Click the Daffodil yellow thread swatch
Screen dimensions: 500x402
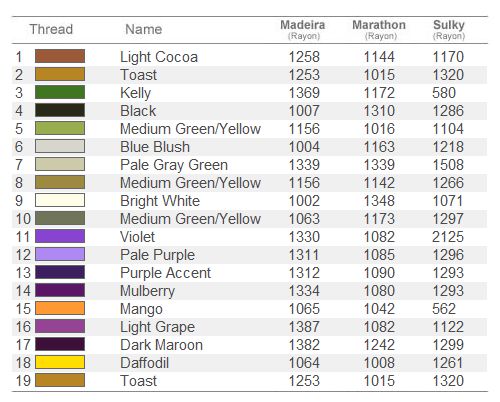pyautogui.click(x=60, y=362)
